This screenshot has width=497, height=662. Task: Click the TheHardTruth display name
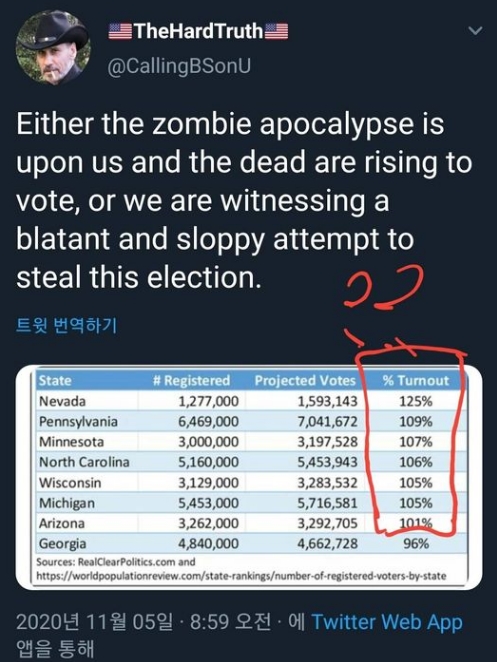[198, 31]
